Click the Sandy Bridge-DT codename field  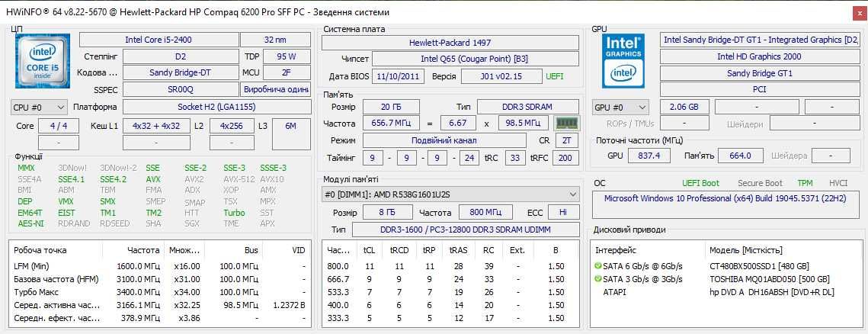point(181,72)
